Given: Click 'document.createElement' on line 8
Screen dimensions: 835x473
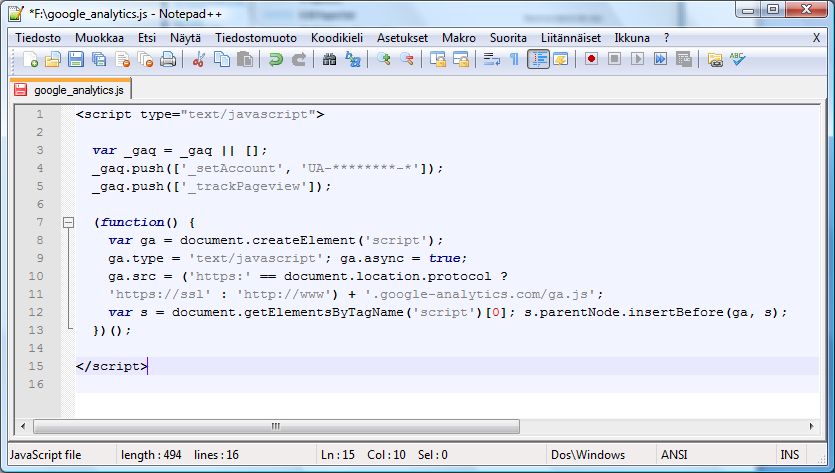Looking at the screenshot, I should [x=267, y=240].
